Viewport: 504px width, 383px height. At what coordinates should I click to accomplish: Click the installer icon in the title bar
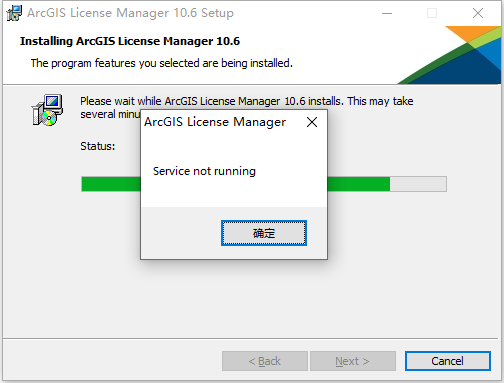click(14, 13)
